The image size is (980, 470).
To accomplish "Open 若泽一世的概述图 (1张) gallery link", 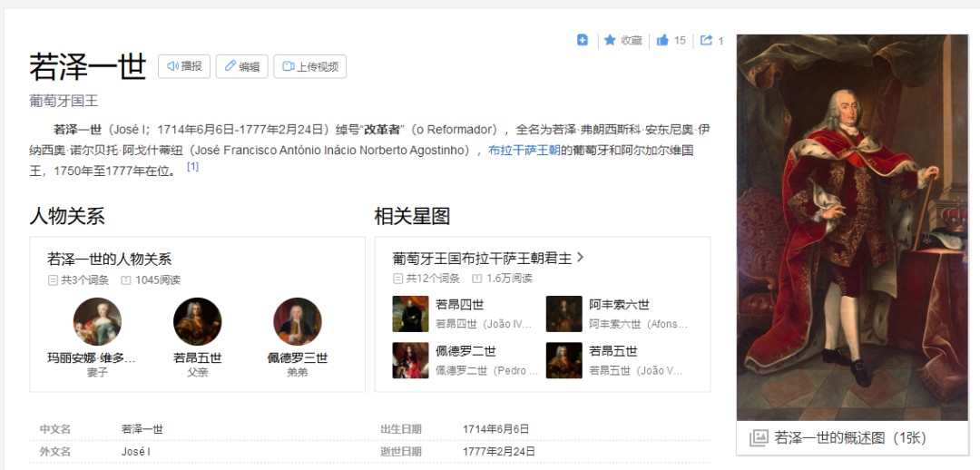I will 850,437.
